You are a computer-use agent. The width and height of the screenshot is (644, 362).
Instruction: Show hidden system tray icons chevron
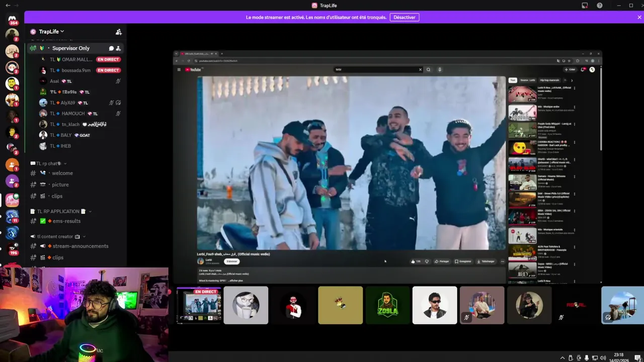562,358
